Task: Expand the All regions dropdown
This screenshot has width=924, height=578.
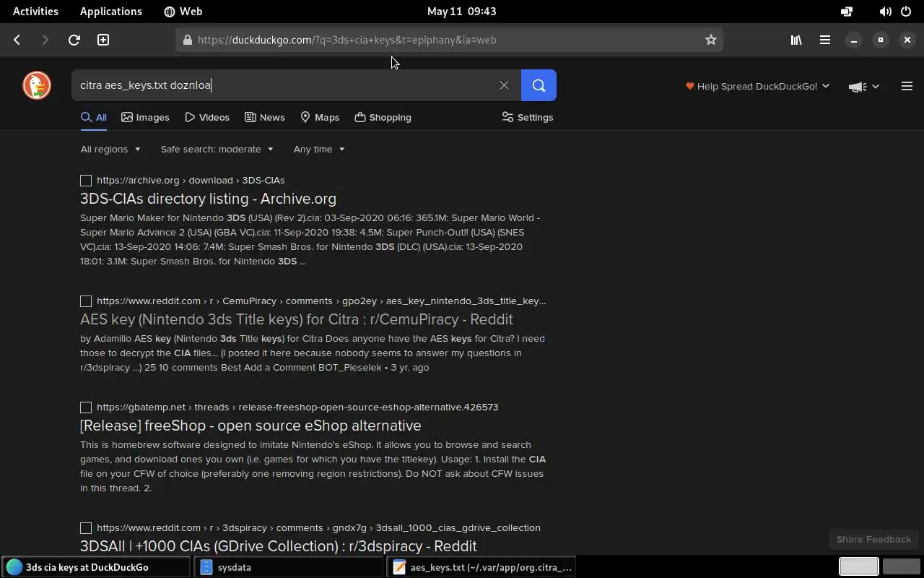Action: [x=110, y=149]
